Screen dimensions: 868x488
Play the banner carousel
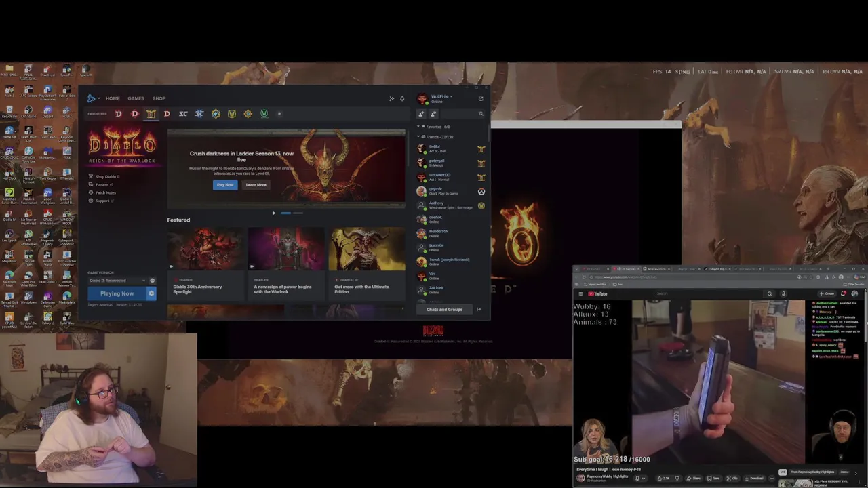tap(274, 213)
